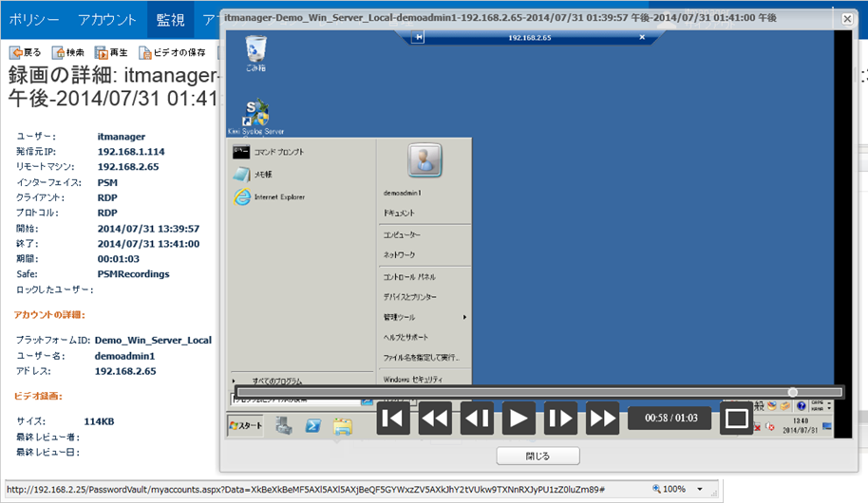
Task: Click the fast forward double-arrow button
Action: click(x=602, y=418)
